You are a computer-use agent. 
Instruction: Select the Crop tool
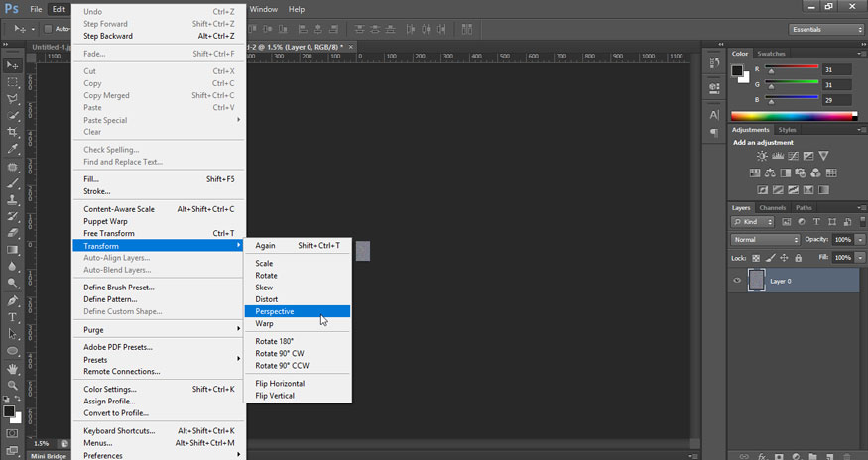tap(12, 132)
